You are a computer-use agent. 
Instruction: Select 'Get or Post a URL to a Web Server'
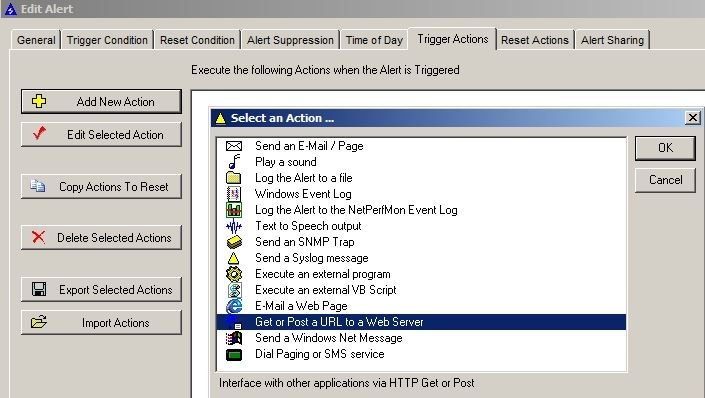pyautogui.click(x=421, y=322)
